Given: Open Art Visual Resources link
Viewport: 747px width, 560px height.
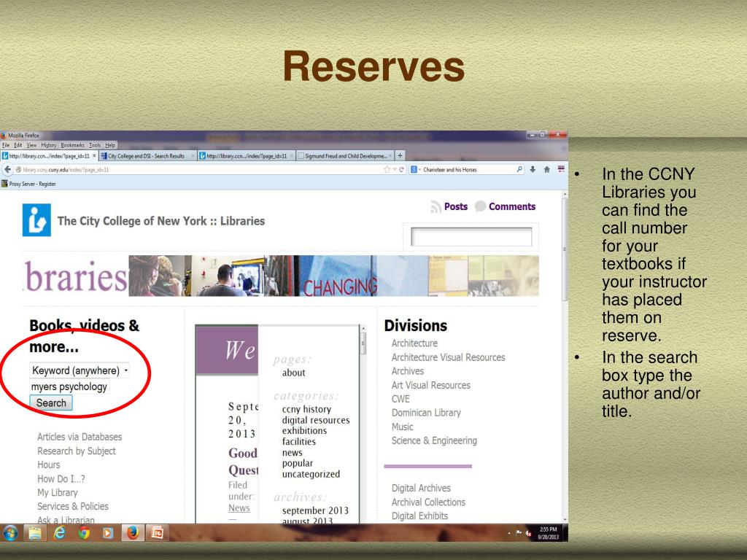Looking at the screenshot, I should pos(430,385).
